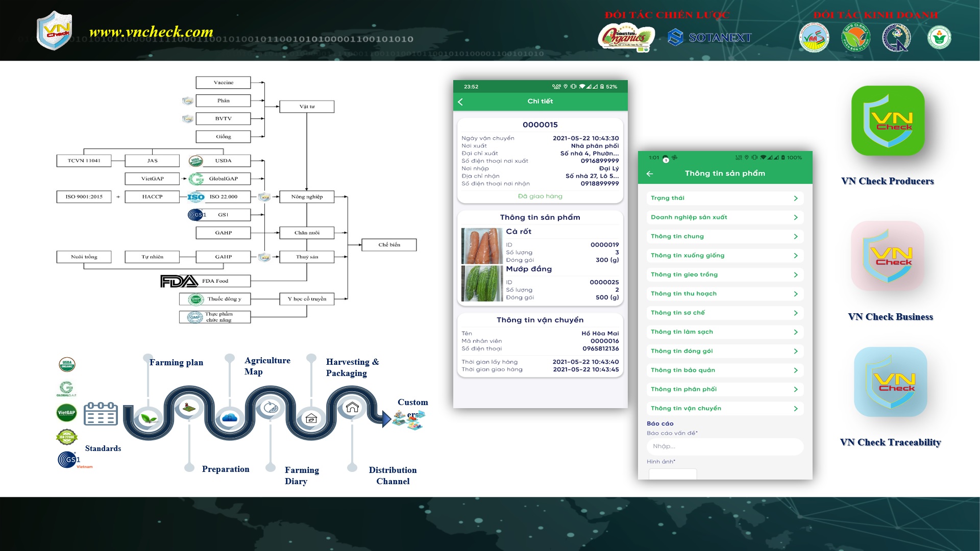Click the Standards calendar icon

click(x=101, y=414)
